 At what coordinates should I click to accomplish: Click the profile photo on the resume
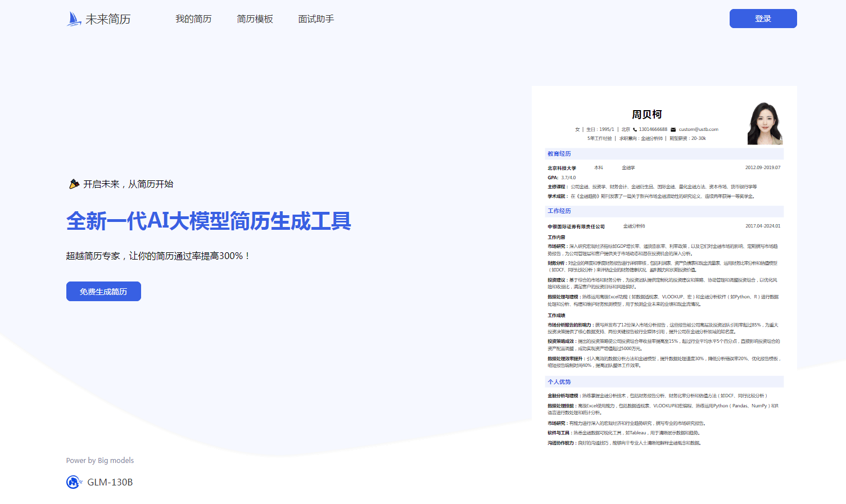coord(764,124)
